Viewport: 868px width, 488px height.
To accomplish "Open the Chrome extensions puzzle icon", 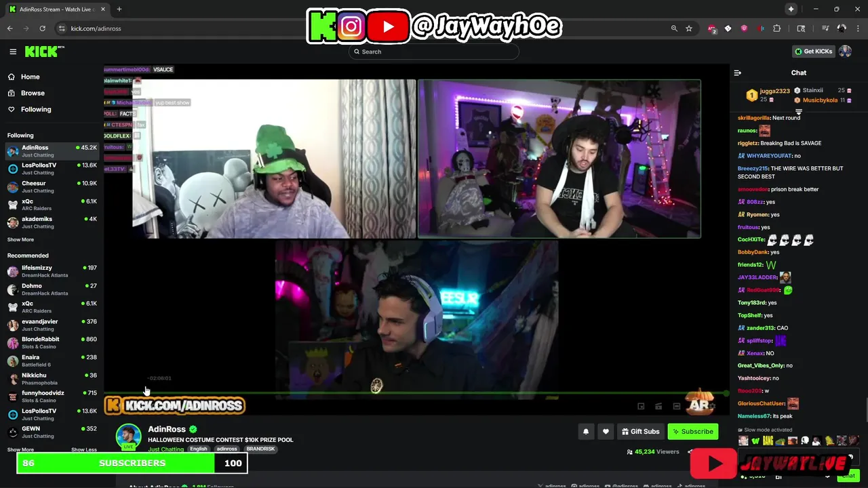I will tap(777, 28).
